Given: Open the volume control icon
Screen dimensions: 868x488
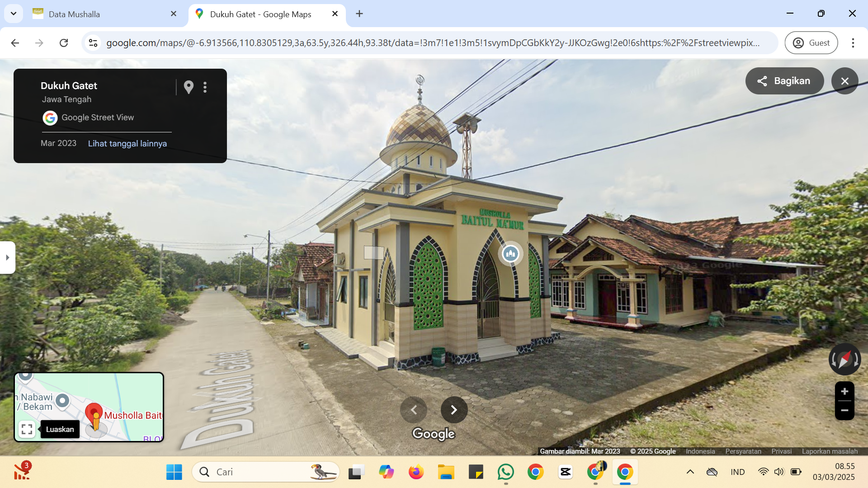Looking at the screenshot, I should click(779, 472).
